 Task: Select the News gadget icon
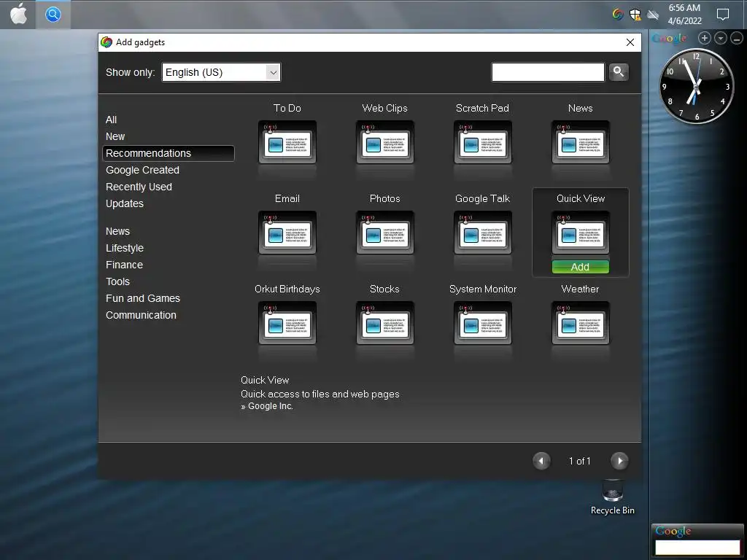click(580, 142)
